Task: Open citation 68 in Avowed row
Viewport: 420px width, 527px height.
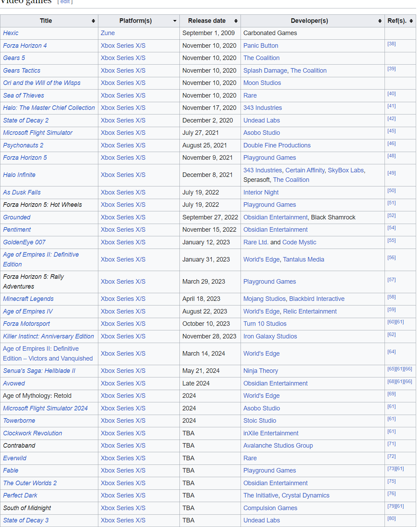Action: (x=391, y=382)
